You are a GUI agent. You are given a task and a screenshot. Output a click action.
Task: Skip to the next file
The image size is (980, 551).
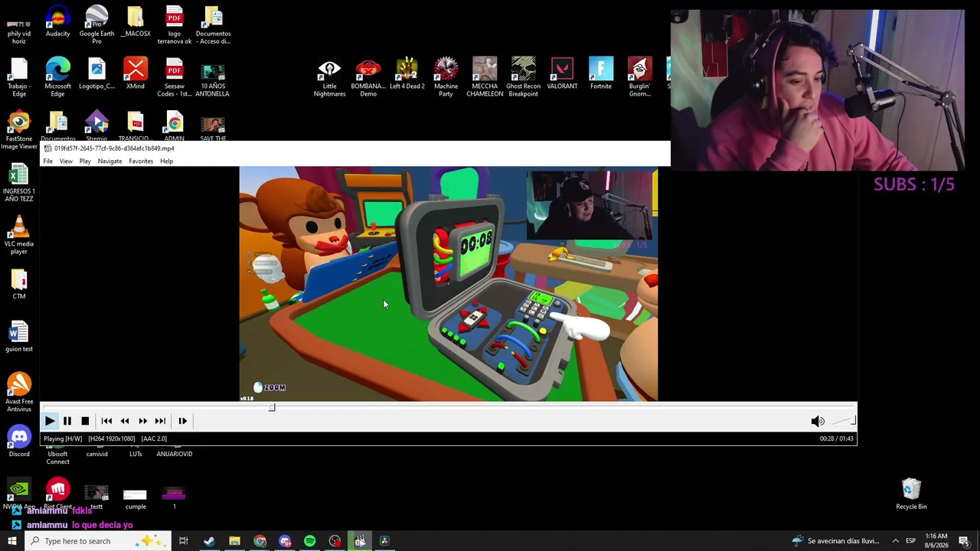pyautogui.click(x=160, y=421)
